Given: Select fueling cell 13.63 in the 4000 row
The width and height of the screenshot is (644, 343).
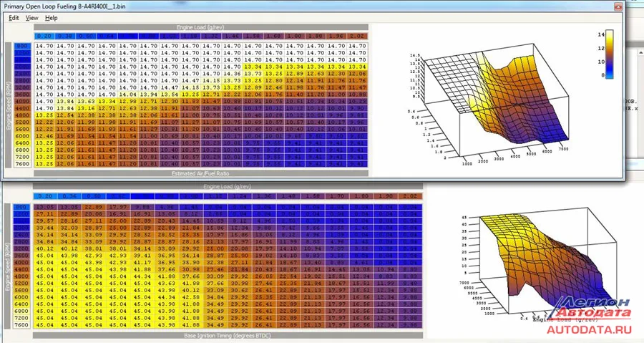Looking at the screenshot, I should 86,101.
